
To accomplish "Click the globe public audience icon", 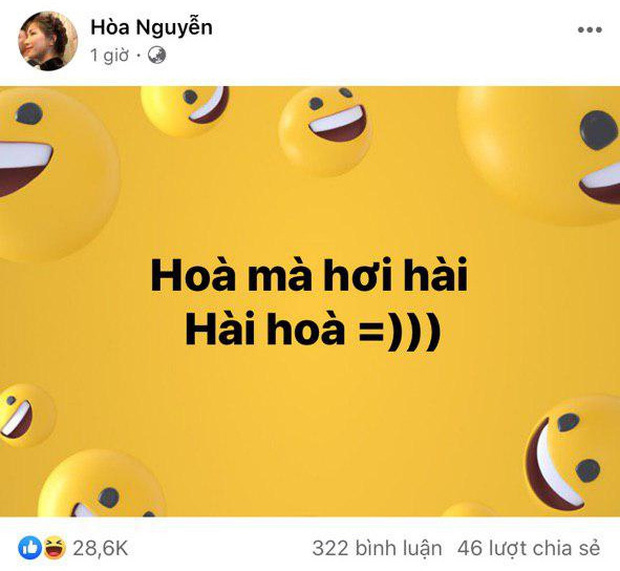I will (x=156, y=56).
